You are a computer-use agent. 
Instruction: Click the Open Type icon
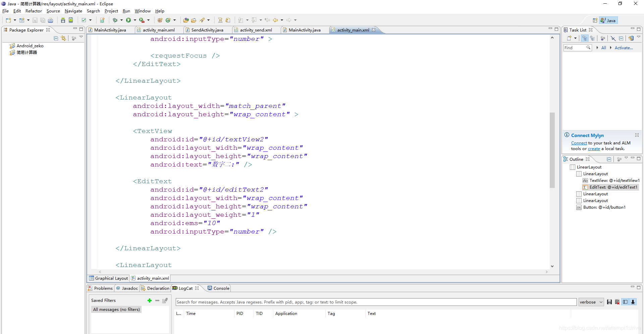pyautogui.click(x=186, y=20)
